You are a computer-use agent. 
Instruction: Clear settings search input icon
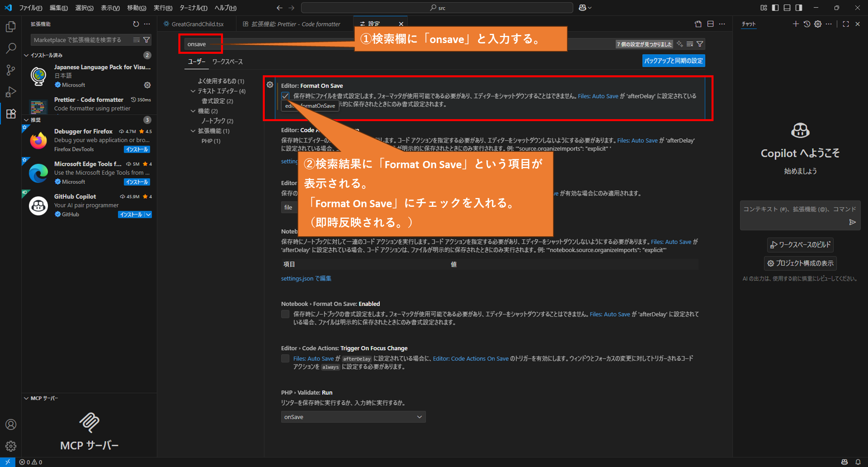pos(690,44)
